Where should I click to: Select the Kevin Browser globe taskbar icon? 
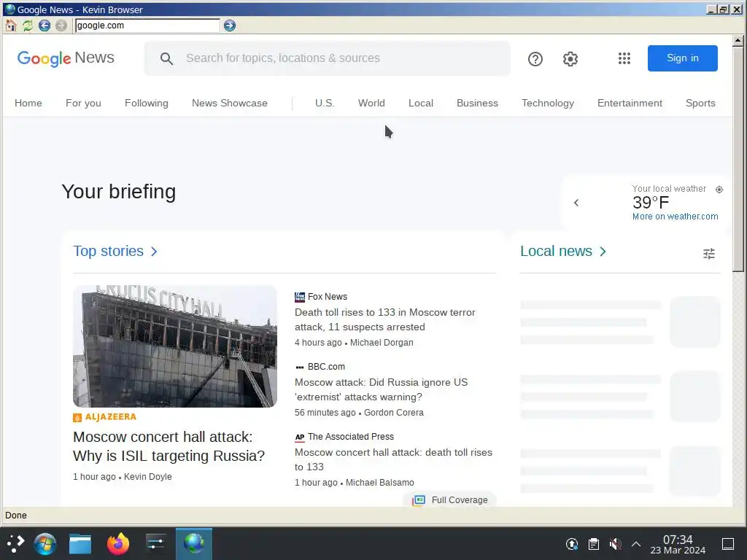194,544
